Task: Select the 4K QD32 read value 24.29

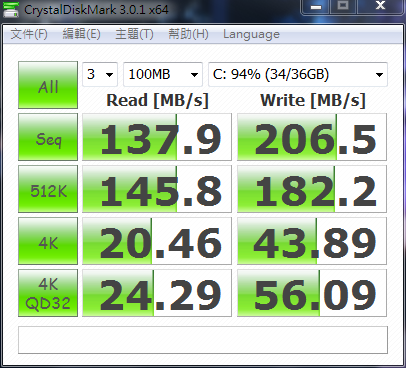Action: click(157, 293)
